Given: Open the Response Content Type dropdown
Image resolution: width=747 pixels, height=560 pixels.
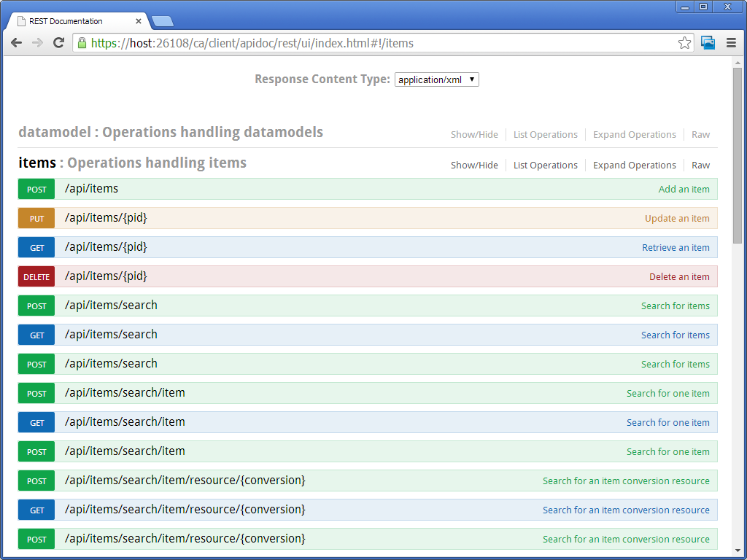Looking at the screenshot, I should click(x=436, y=79).
